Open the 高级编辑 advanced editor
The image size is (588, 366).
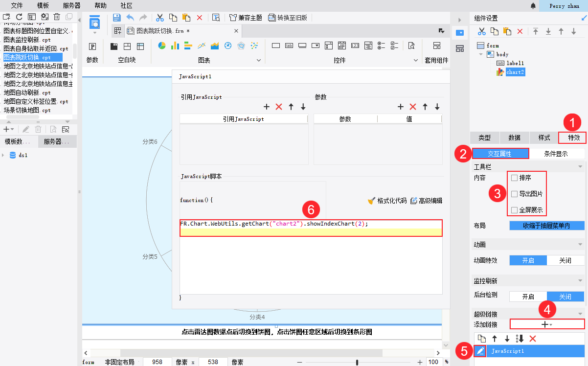click(x=426, y=201)
